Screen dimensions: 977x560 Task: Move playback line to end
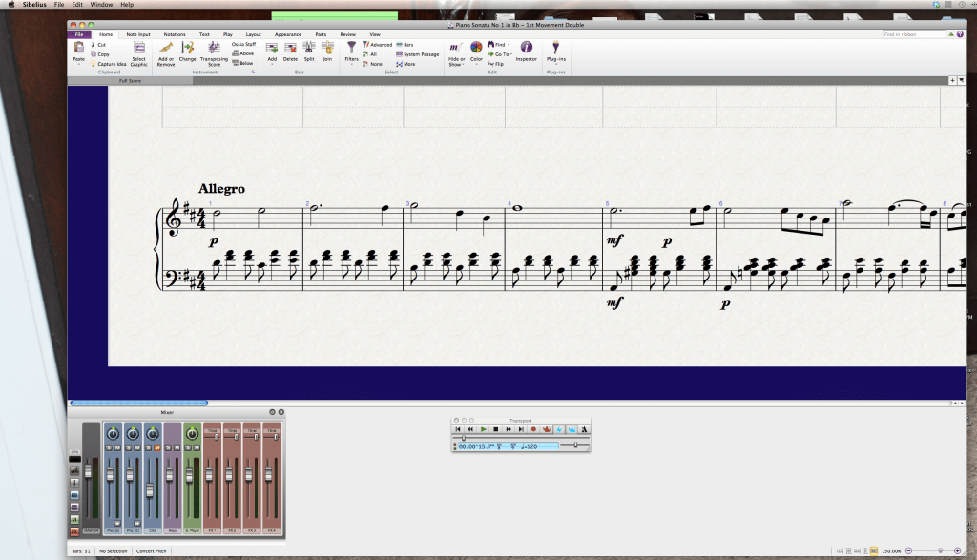tap(521, 429)
